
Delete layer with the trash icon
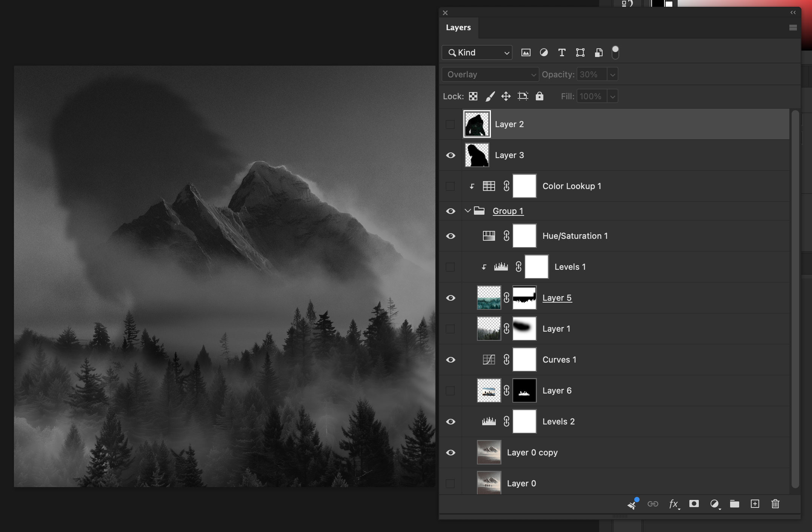(x=775, y=504)
